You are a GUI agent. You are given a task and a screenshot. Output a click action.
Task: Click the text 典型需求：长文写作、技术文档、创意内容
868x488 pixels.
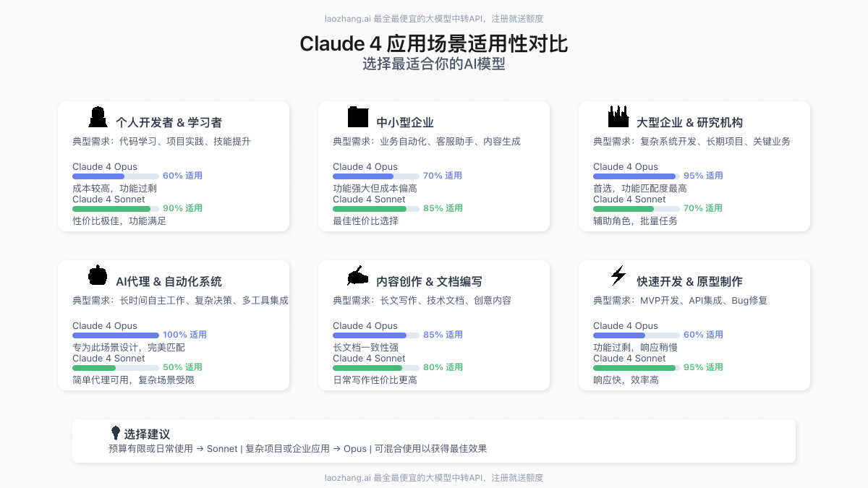click(422, 301)
